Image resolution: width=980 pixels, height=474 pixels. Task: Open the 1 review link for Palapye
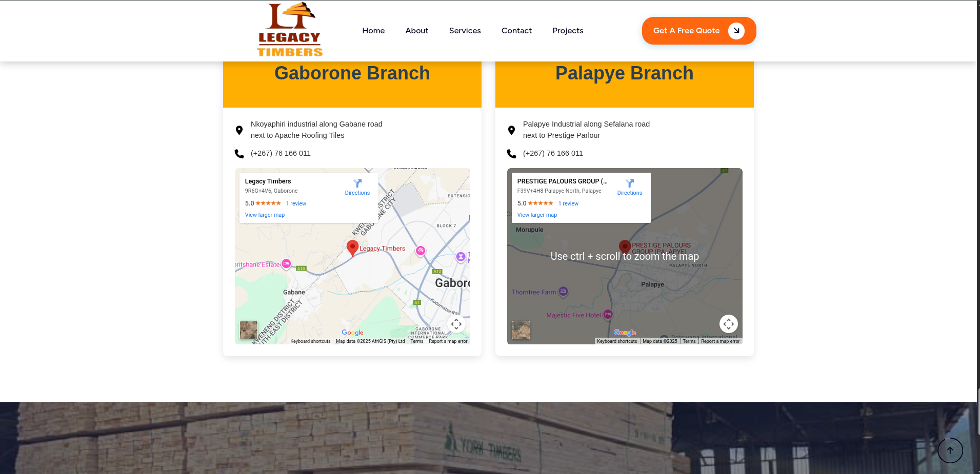(568, 204)
